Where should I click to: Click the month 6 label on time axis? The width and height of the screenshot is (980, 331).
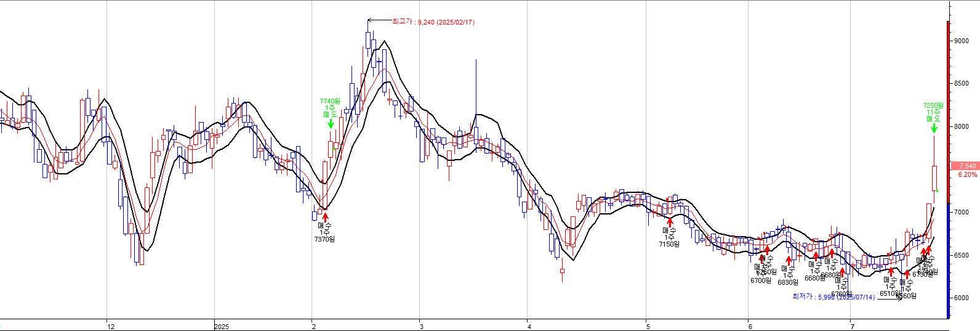click(x=750, y=326)
